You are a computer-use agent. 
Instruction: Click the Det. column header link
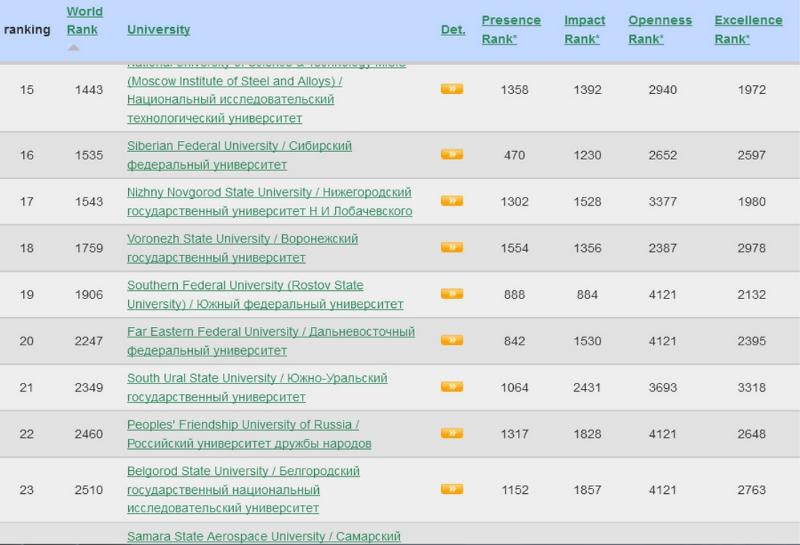coord(453,30)
